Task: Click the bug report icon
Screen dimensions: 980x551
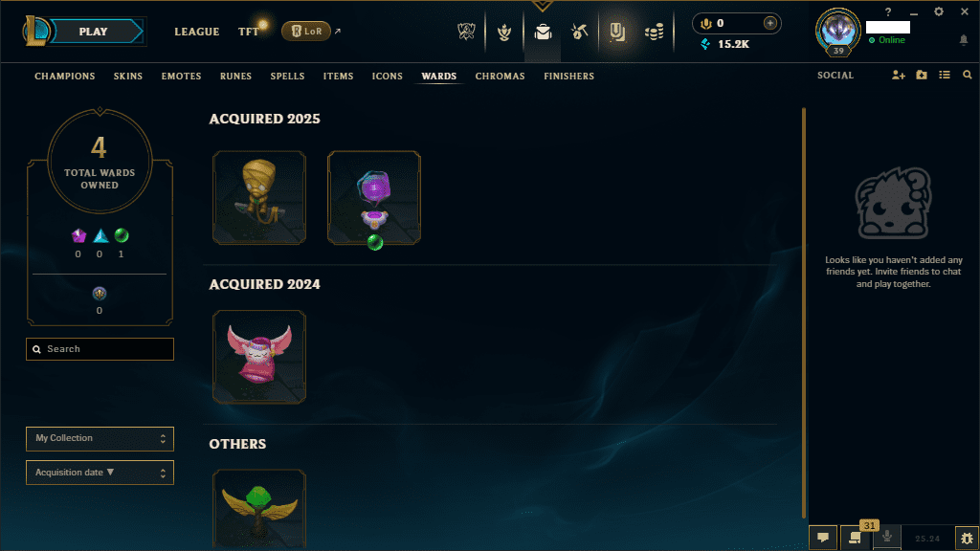Action: pos(967,538)
